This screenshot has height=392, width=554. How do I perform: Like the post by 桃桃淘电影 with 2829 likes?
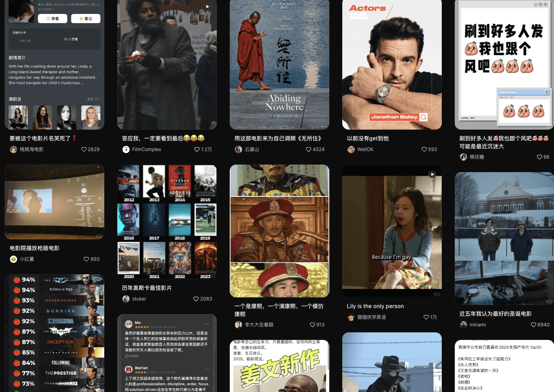(84, 149)
